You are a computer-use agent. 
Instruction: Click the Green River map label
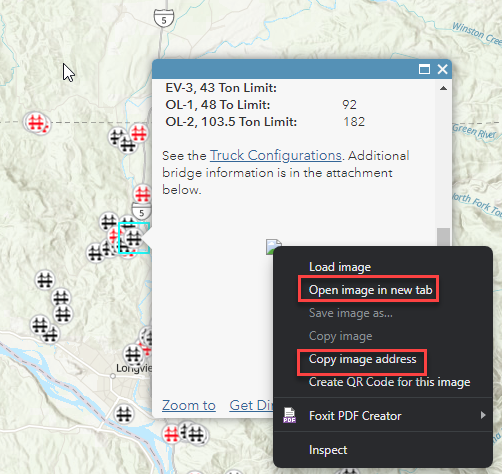click(475, 131)
